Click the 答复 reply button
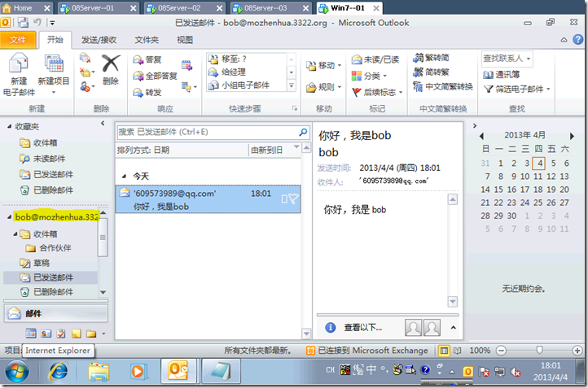 tap(147, 59)
